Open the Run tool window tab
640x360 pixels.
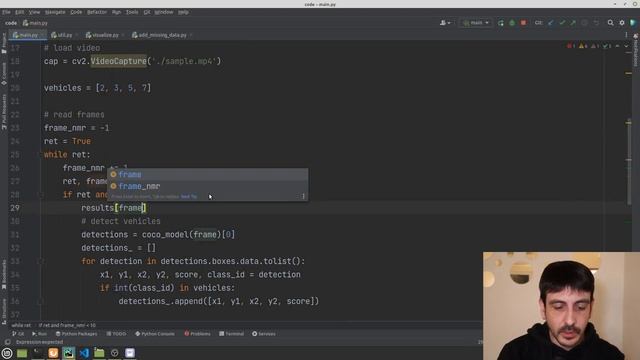[39, 334]
